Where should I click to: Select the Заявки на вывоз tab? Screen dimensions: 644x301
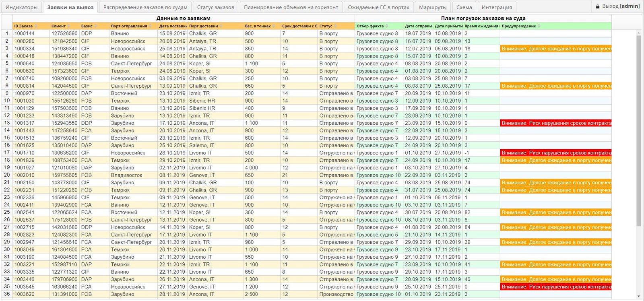coord(70,7)
